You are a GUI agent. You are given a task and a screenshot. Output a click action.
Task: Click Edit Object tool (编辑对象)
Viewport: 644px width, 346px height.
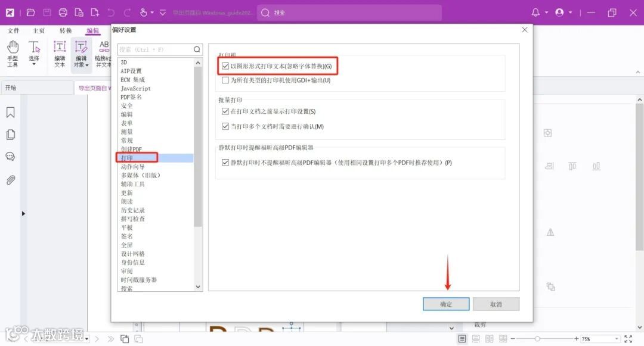pos(81,54)
